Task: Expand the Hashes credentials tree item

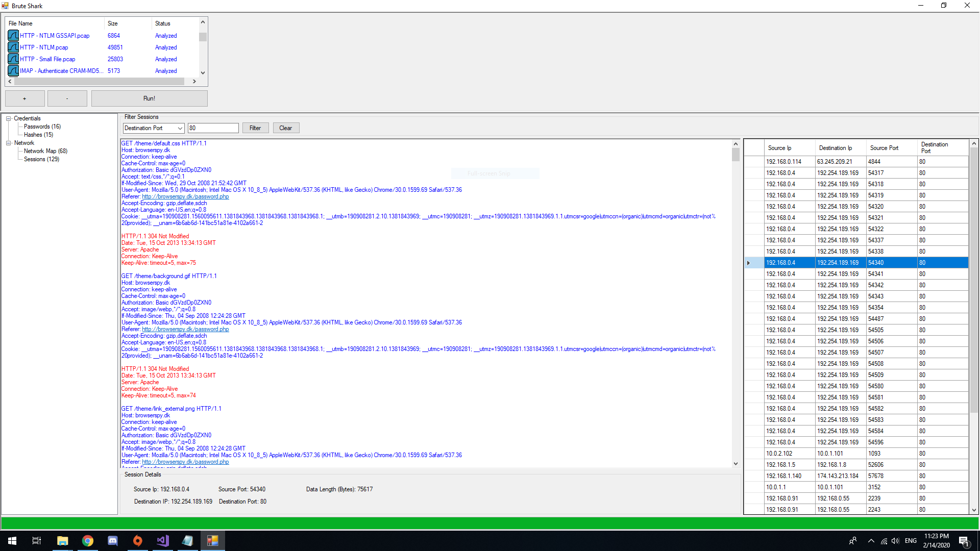Action: click(x=38, y=135)
